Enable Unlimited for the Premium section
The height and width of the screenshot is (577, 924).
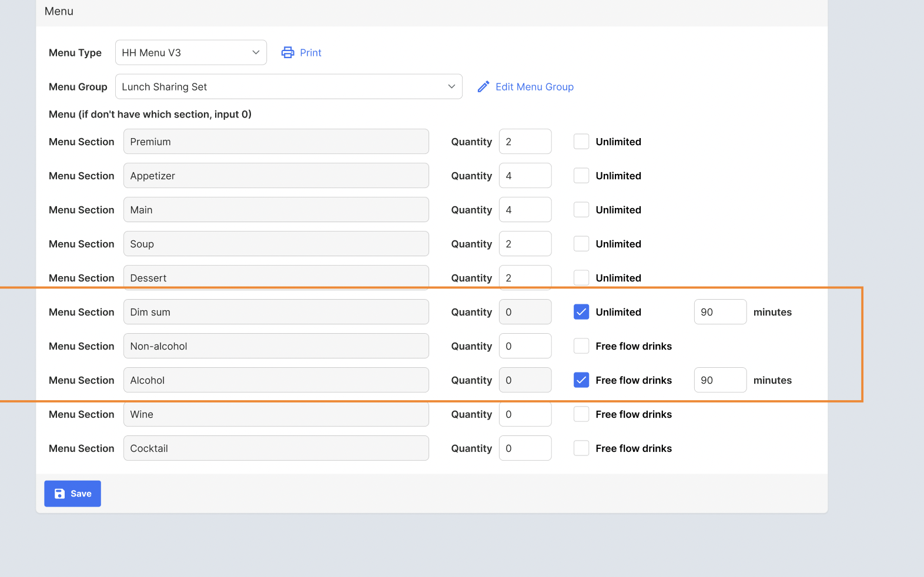(581, 142)
